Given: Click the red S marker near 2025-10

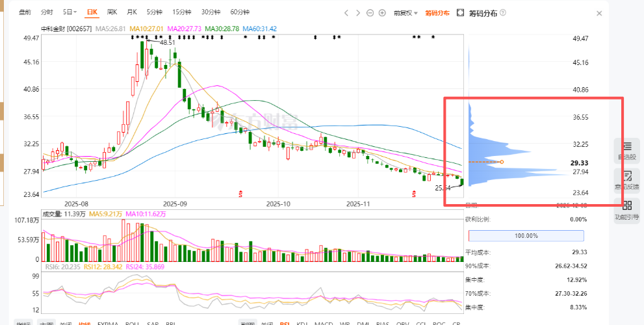Looking at the screenshot, I should click(241, 192).
